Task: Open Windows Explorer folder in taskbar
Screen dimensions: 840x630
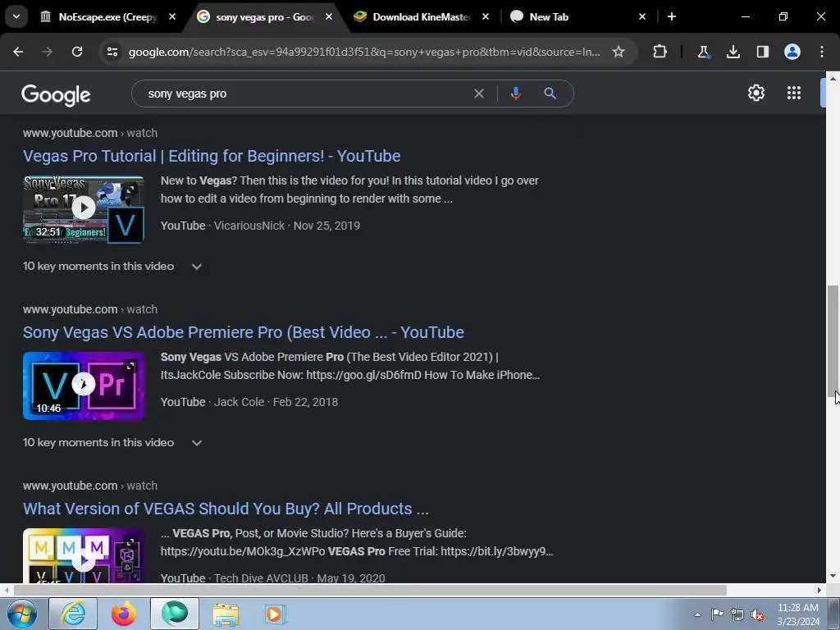Action: tap(226, 614)
